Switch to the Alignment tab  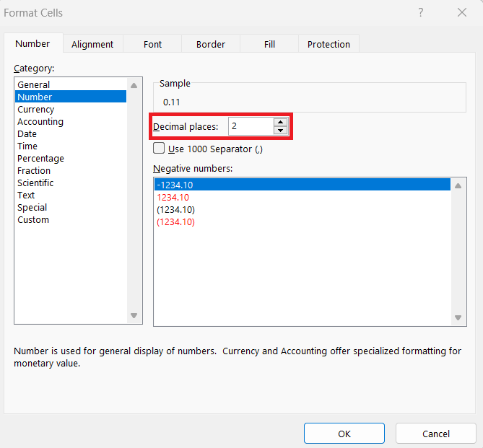pos(92,44)
